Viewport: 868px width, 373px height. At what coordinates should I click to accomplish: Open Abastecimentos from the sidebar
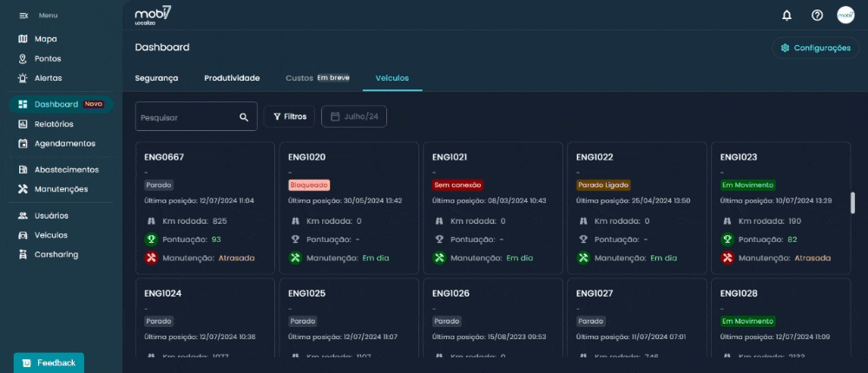(66, 169)
